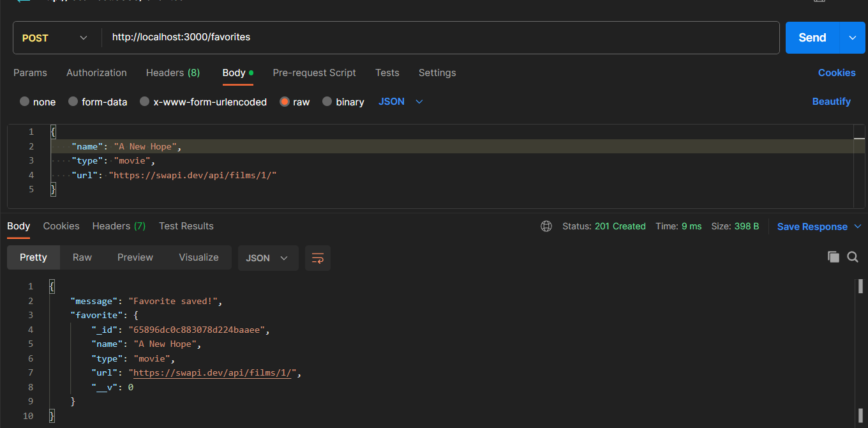This screenshot has height=428, width=868.
Task: Open the POST method dropdown
Action: [x=55, y=38]
